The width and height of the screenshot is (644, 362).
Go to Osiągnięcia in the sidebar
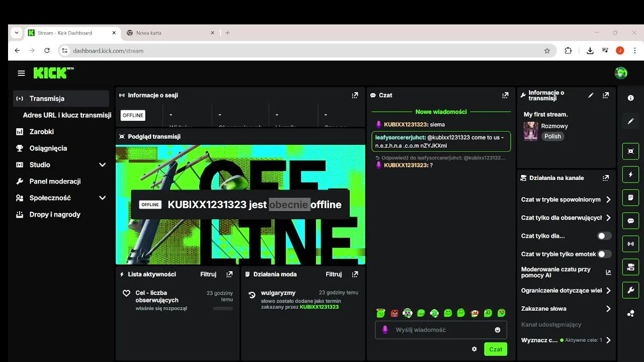(61, 148)
